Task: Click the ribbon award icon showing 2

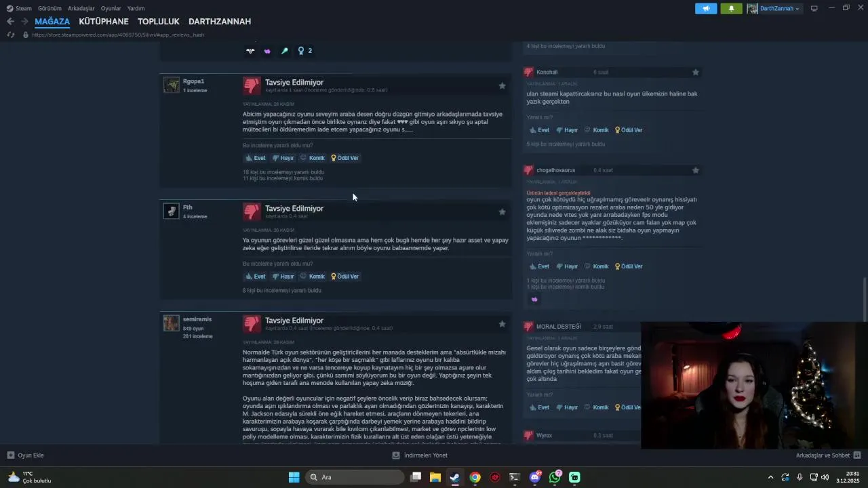Action: (305, 51)
